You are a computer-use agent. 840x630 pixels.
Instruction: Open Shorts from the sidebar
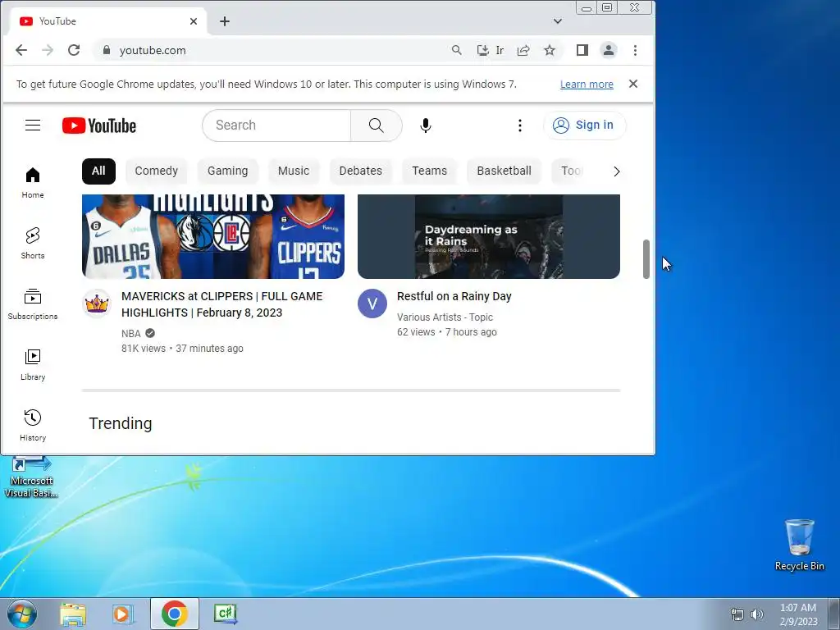(x=33, y=243)
